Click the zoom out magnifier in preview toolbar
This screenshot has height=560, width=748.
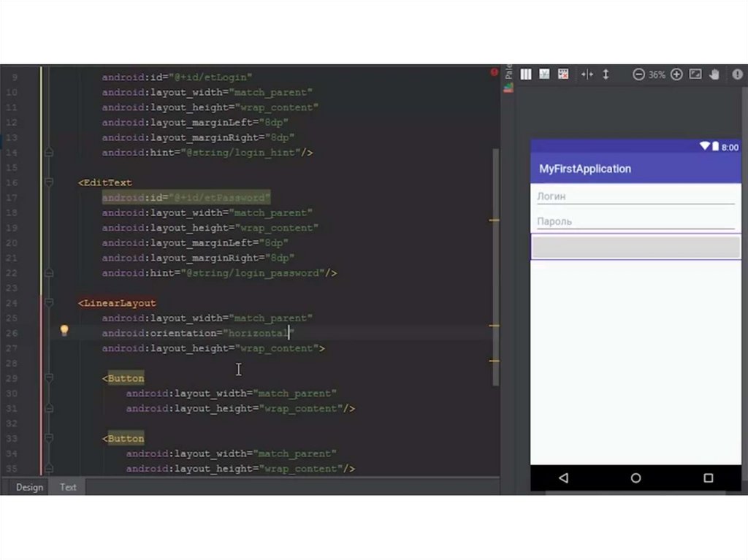638,74
